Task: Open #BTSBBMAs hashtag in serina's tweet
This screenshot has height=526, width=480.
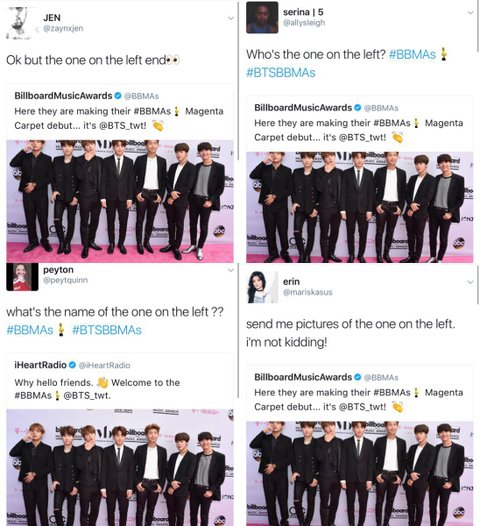Action: coord(281,72)
